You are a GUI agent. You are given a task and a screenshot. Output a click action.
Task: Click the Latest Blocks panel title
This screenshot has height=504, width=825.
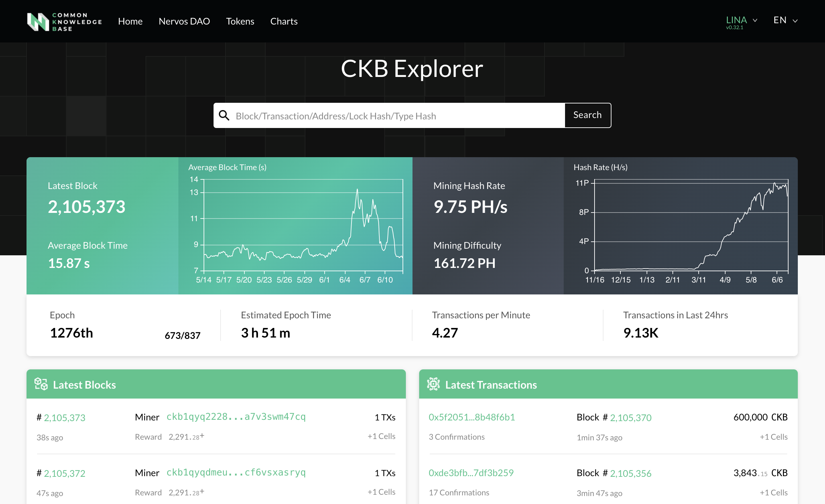click(84, 385)
